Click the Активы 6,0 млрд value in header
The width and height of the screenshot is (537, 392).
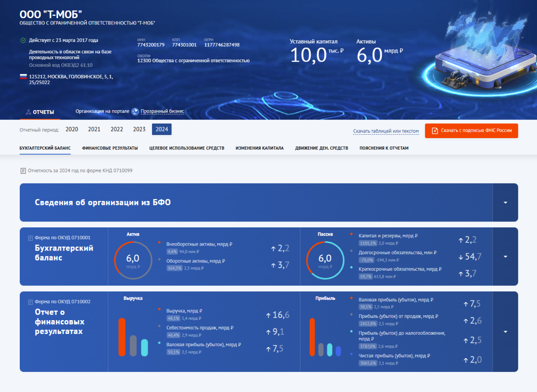coord(380,55)
